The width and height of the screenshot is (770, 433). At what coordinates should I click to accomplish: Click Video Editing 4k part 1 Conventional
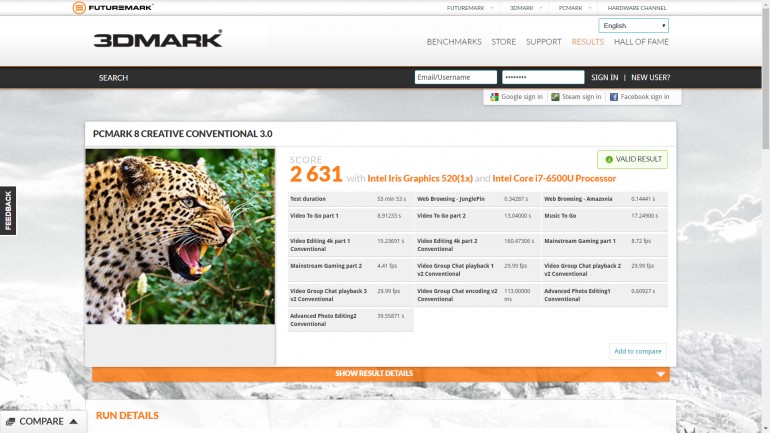coord(351,245)
